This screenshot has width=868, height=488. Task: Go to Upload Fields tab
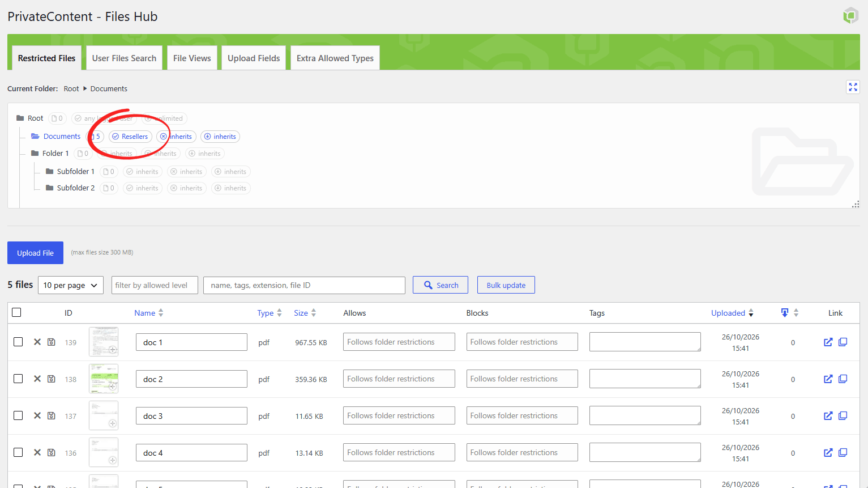[x=254, y=58]
